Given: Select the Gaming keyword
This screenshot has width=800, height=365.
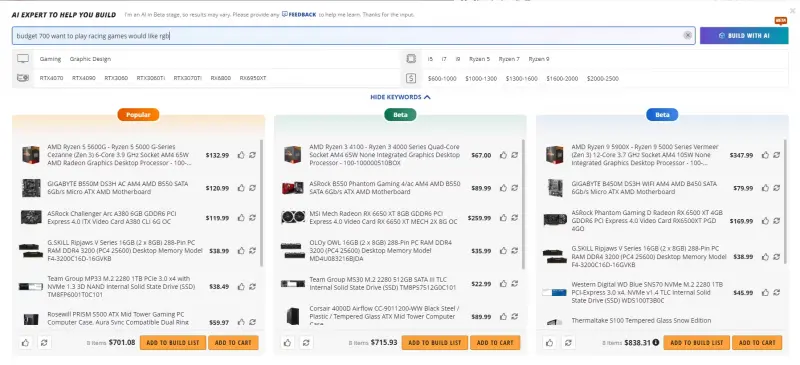Looking at the screenshot, I should [50, 59].
